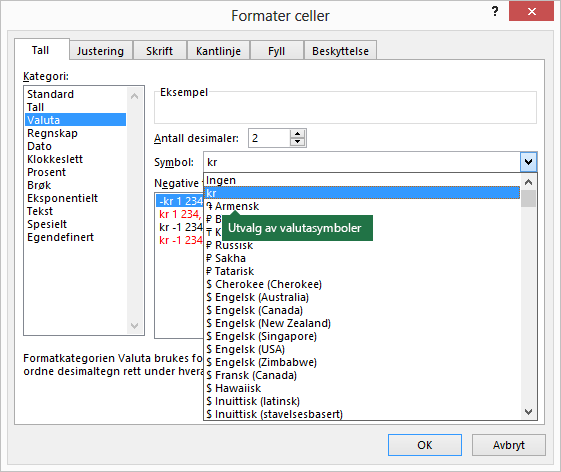Click the Avbryt button

coord(508,445)
